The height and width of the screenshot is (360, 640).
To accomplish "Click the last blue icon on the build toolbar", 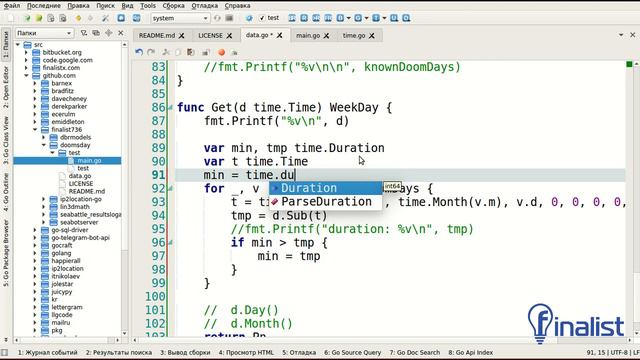I will 407,18.
